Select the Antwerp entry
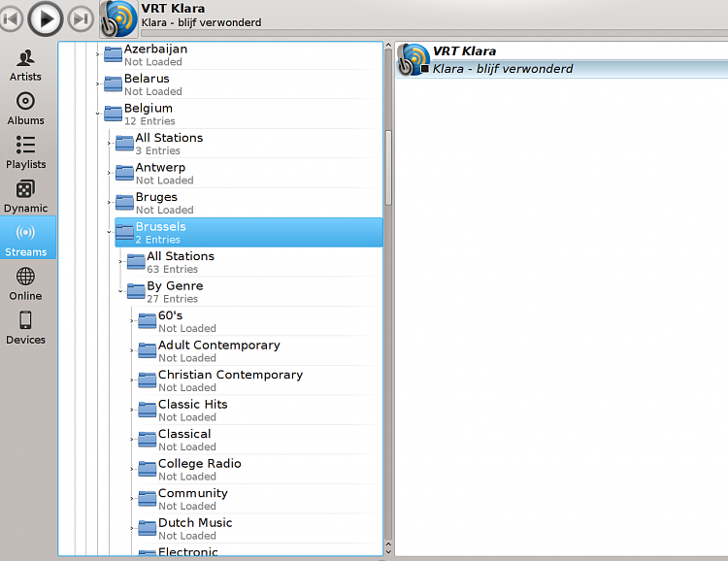 (248, 173)
